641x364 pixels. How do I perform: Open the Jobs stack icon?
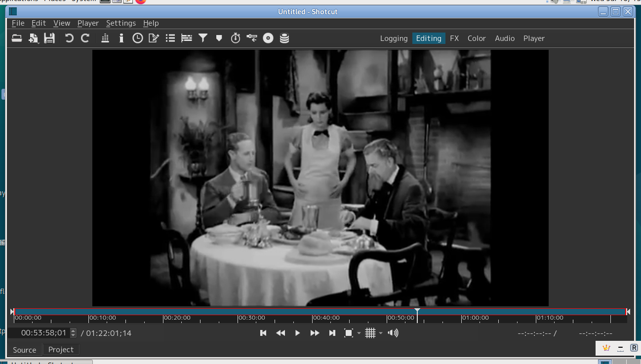pyautogui.click(x=284, y=38)
